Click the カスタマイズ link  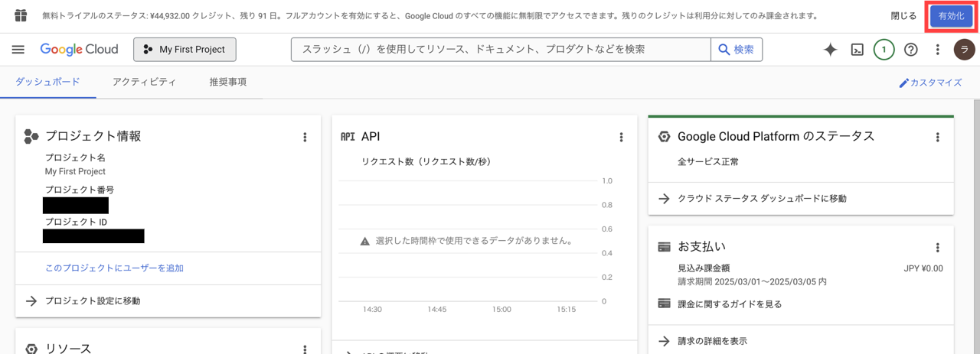pos(930,83)
